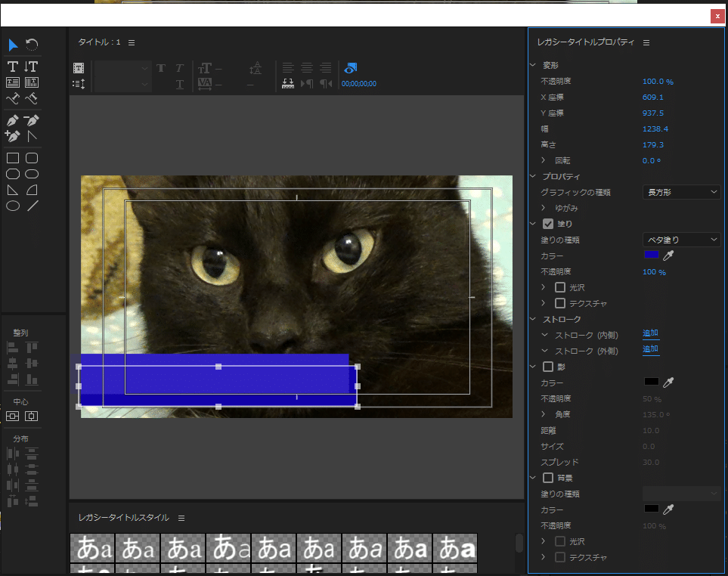The image size is (728, 576).
Task: Open the 塗りの種類 fill type dropdown
Action: [x=681, y=240]
